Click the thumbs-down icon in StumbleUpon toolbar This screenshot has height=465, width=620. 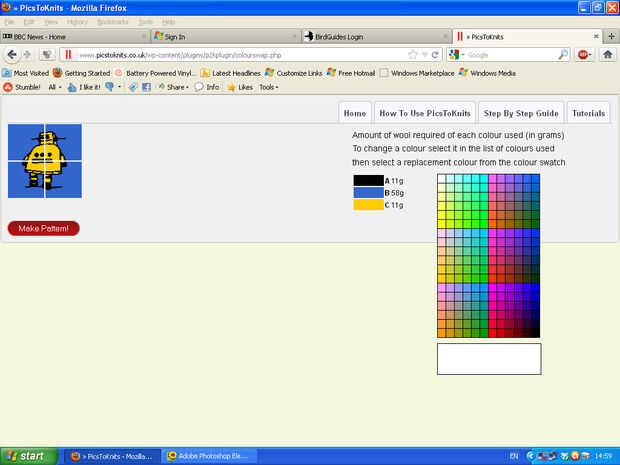point(110,87)
